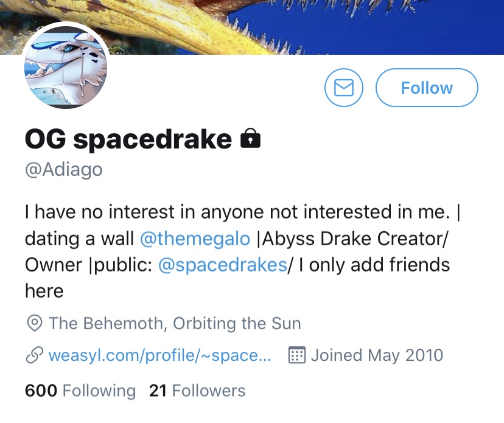Open the @spacedrakes mention link
This screenshot has width=504, height=423.
click(223, 265)
